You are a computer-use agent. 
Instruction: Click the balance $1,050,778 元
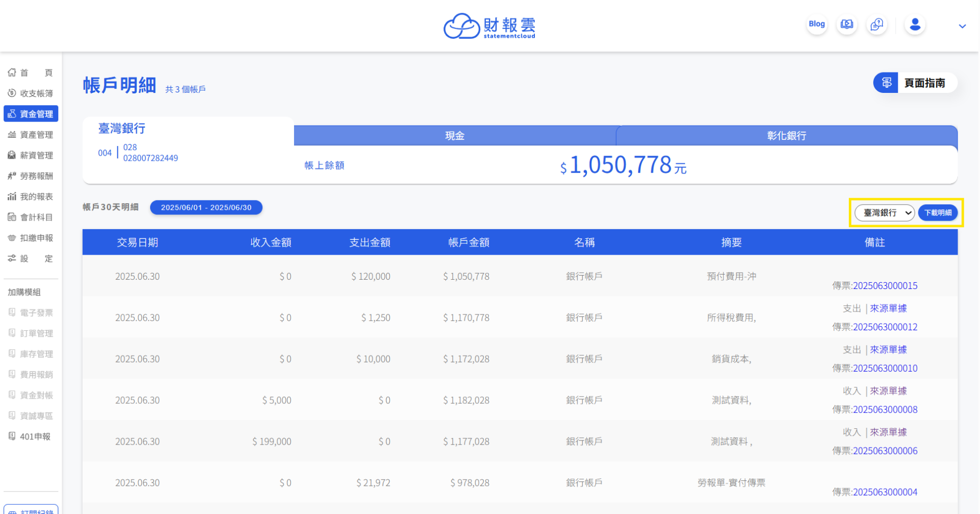click(623, 165)
